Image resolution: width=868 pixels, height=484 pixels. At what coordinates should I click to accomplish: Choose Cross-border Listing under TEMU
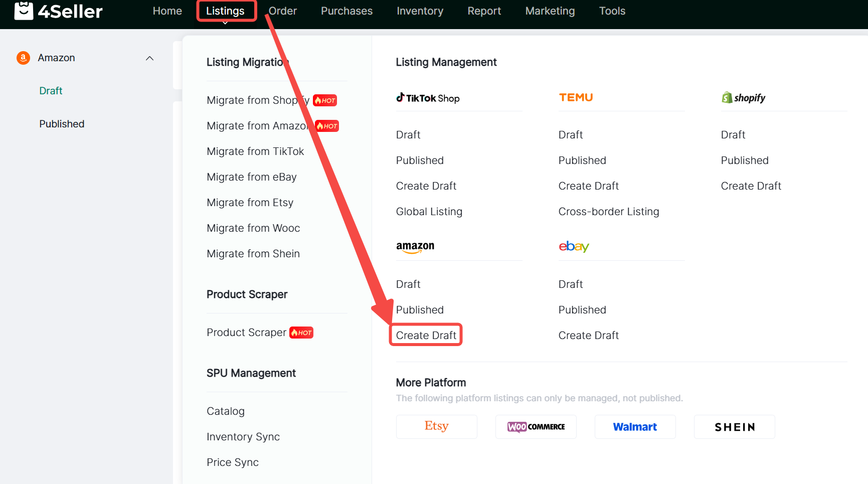[x=608, y=212]
